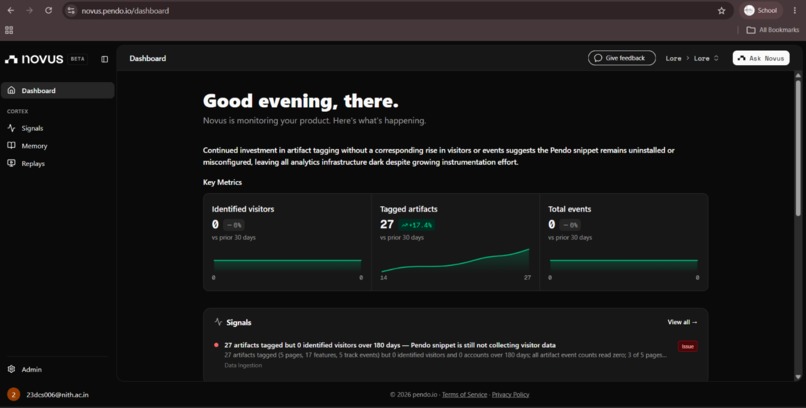Open the 27 artifacts tagged signal row
The width and height of the screenshot is (806, 408).
(x=455, y=355)
